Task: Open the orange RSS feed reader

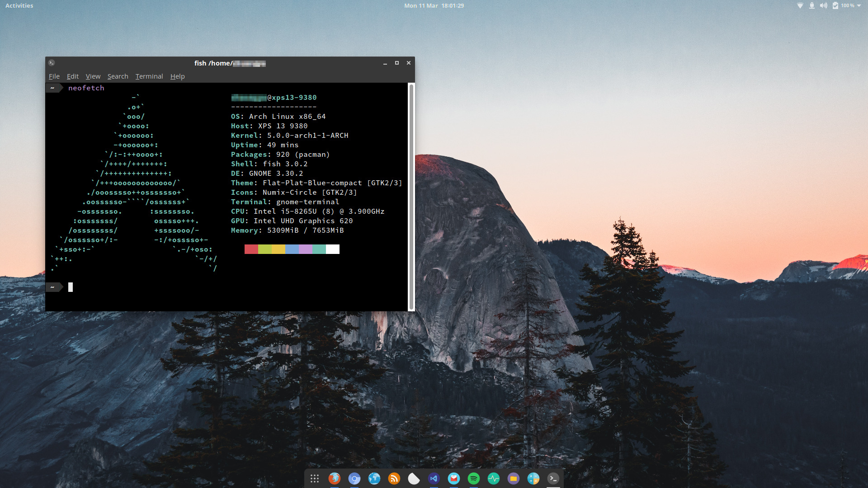Action: click(x=394, y=479)
